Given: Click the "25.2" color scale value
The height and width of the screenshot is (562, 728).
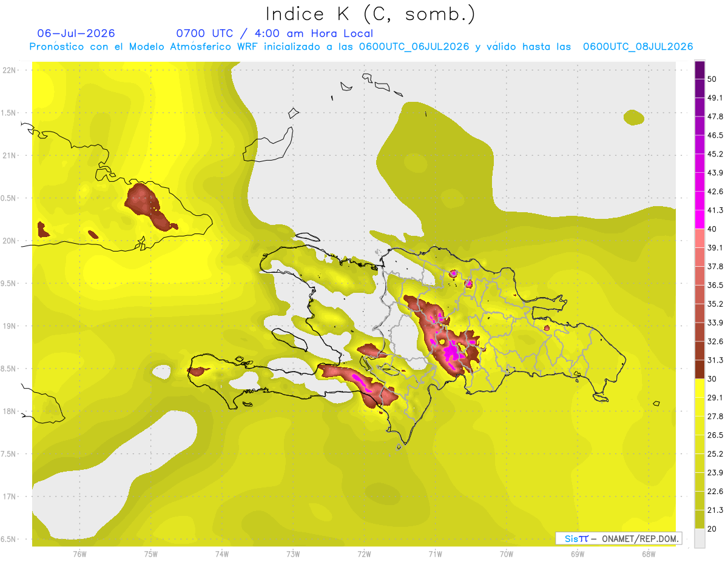Looking at the screenshot, I should click(715, 454).
